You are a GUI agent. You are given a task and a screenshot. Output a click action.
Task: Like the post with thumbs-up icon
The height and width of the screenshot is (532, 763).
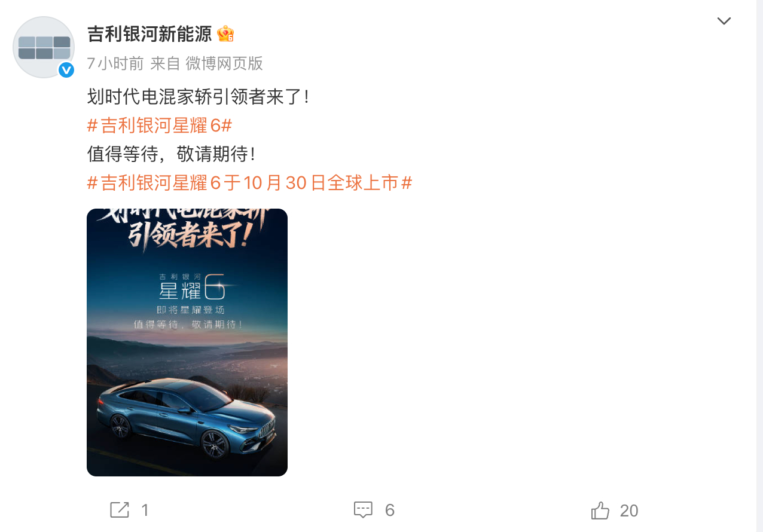pos(600,510)
